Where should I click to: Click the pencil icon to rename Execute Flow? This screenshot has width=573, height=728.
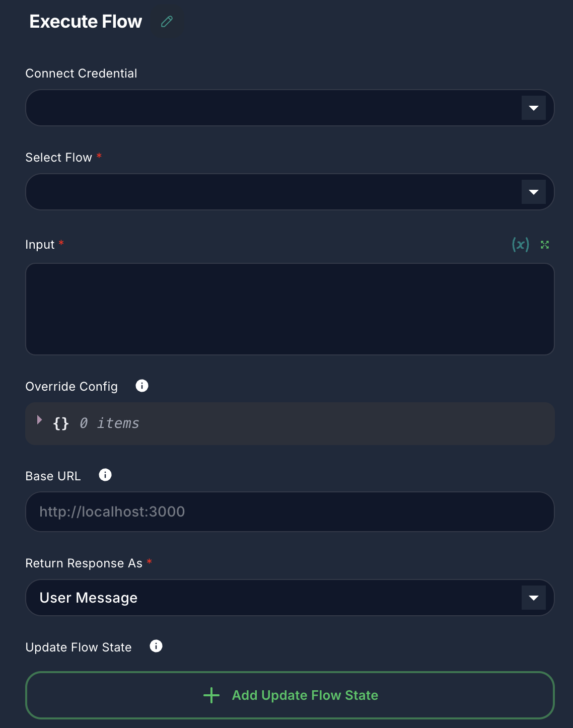tap(166, 21)
